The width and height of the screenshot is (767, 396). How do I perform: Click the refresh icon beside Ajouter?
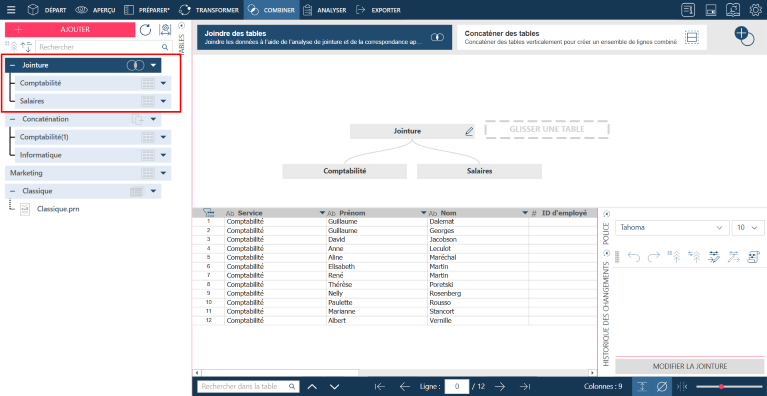point(145,30)
